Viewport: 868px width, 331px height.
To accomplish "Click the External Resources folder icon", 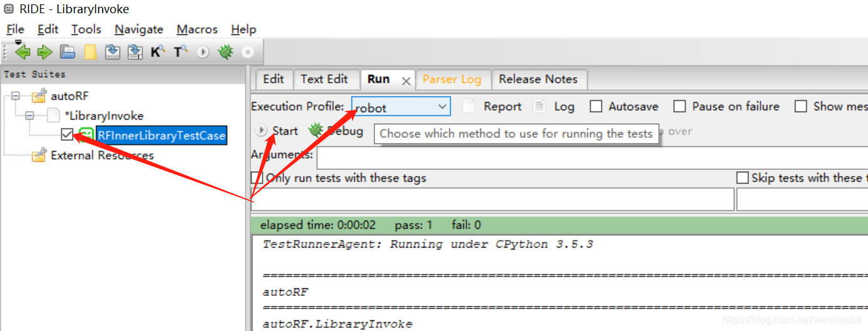I will click(39, 155).
